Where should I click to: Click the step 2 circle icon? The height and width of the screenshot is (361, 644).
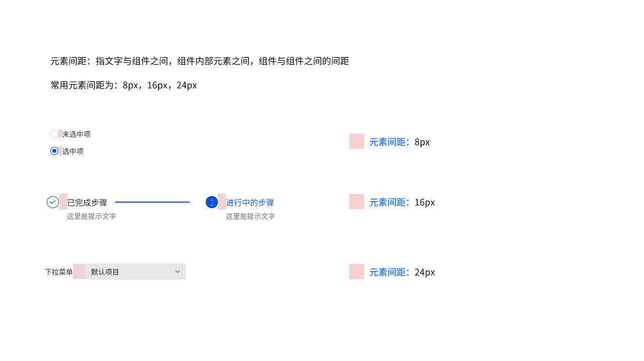pyautogui.click(x=212, y=202)
